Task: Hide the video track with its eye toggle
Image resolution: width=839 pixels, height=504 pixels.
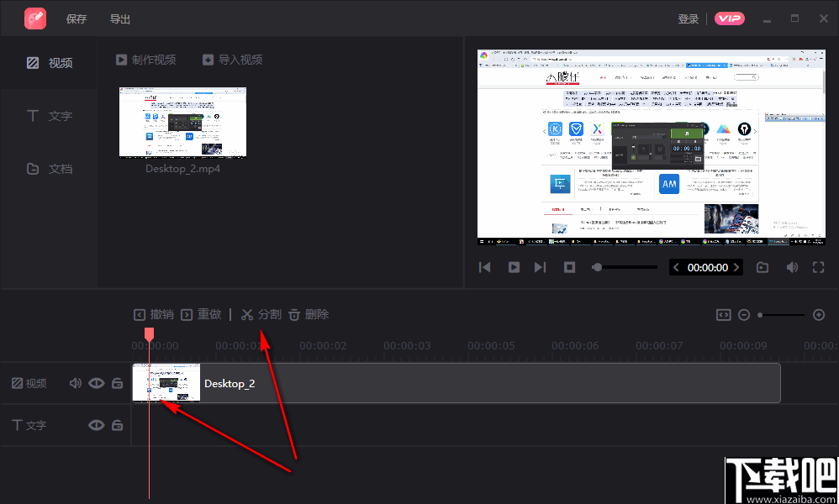Action: [96, 383]
